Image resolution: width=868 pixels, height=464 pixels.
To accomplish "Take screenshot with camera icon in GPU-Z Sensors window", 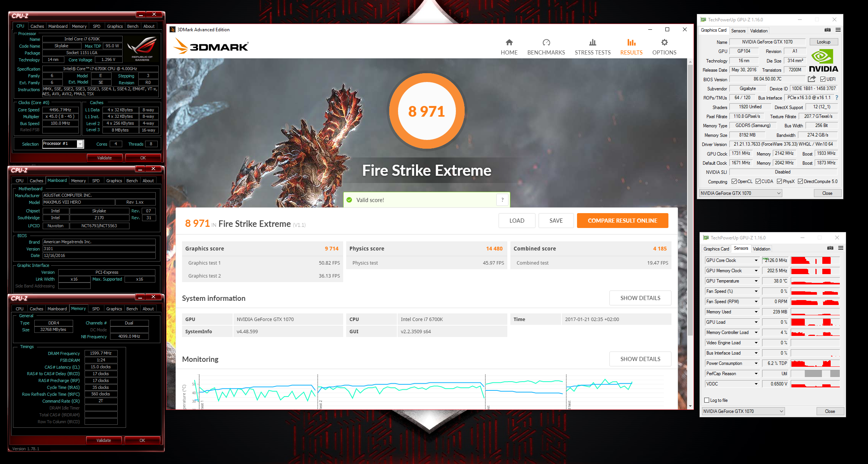I will coord(830,248).
